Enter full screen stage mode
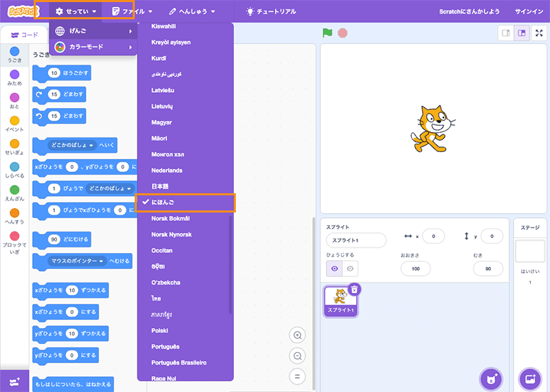550x392 pixels. pos(539,33)
